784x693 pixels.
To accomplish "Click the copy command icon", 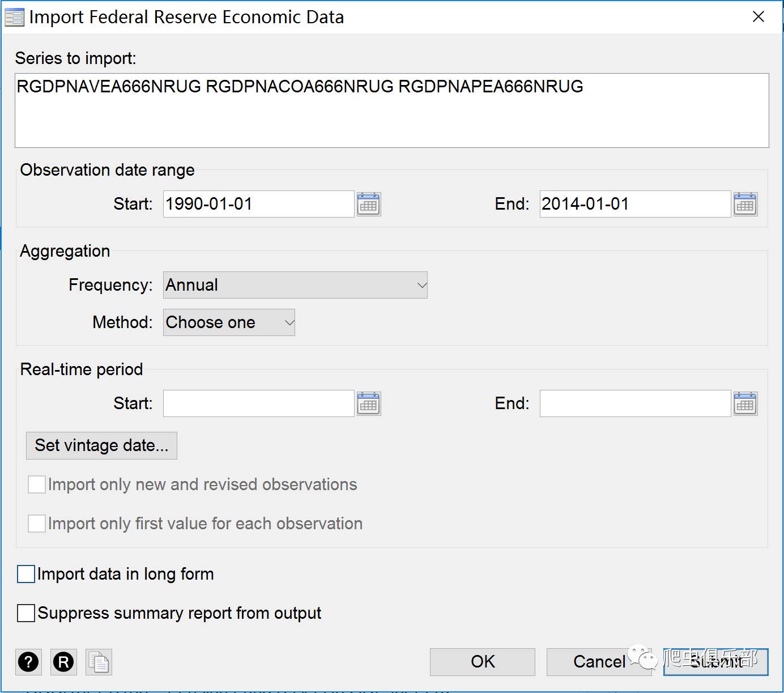I will coord(99,661).
